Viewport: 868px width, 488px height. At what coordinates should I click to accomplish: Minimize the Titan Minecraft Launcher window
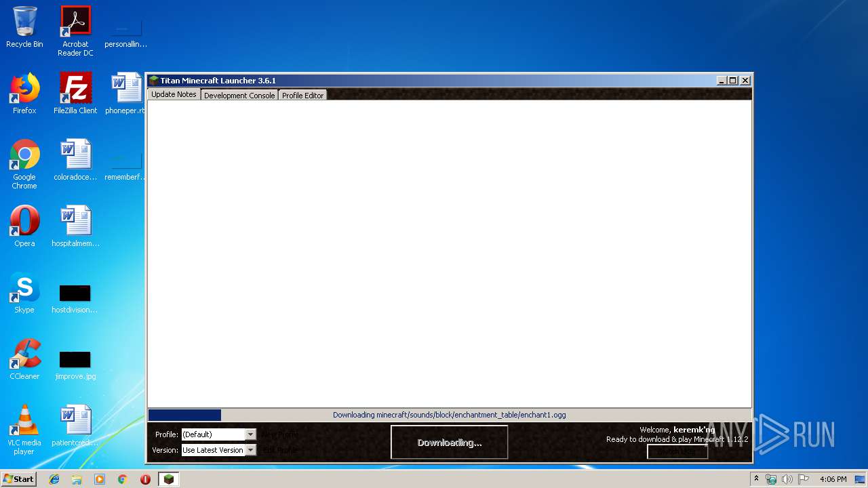[722, 81]
